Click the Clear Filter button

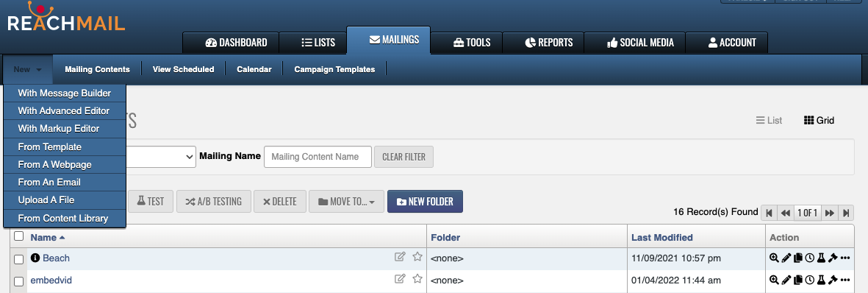(x=404, y=157)
